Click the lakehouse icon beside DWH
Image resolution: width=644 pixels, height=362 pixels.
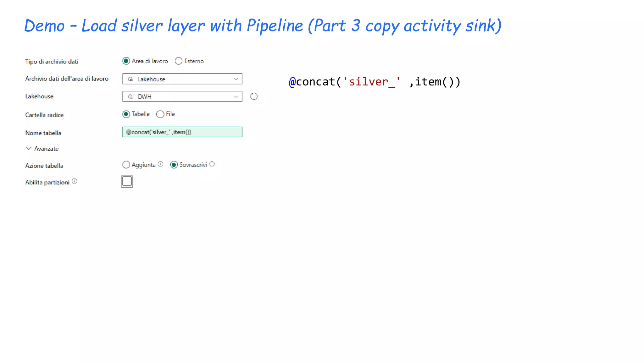130,97
